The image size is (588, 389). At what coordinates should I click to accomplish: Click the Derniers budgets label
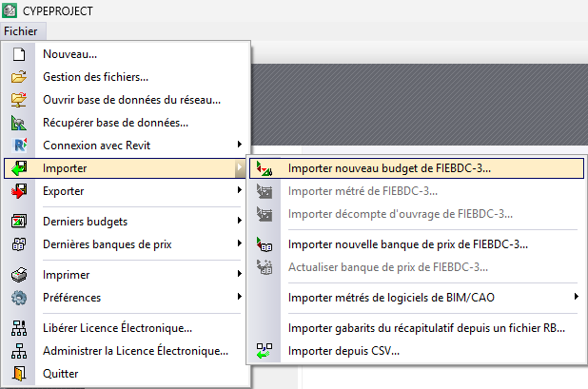coord(85,222)
